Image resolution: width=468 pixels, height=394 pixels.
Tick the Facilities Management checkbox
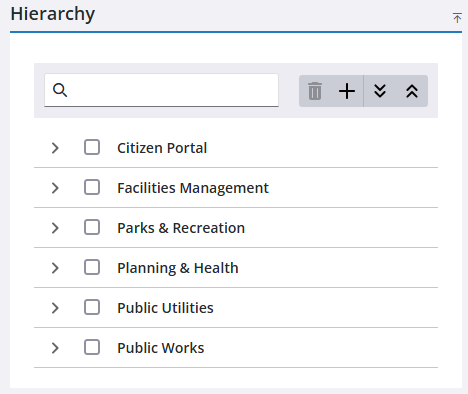pyautogui.click(x=92, y=187)
